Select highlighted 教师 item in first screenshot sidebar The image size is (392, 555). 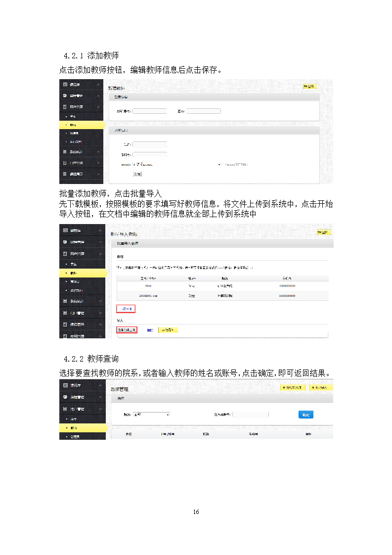coord(82,125)
